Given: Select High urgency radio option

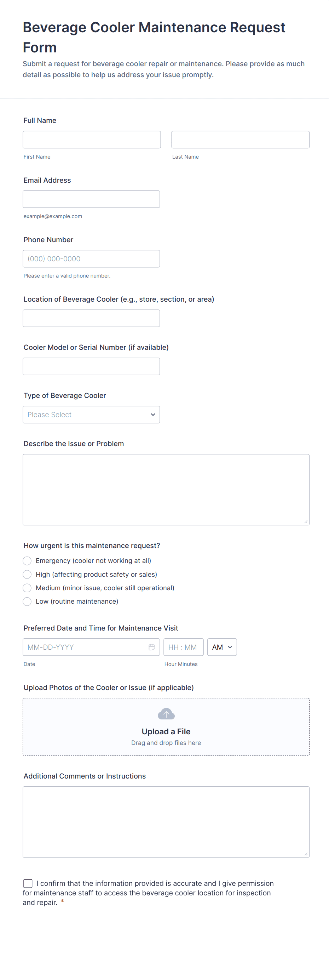Looking at the screenshot, I should pos(27,575).
